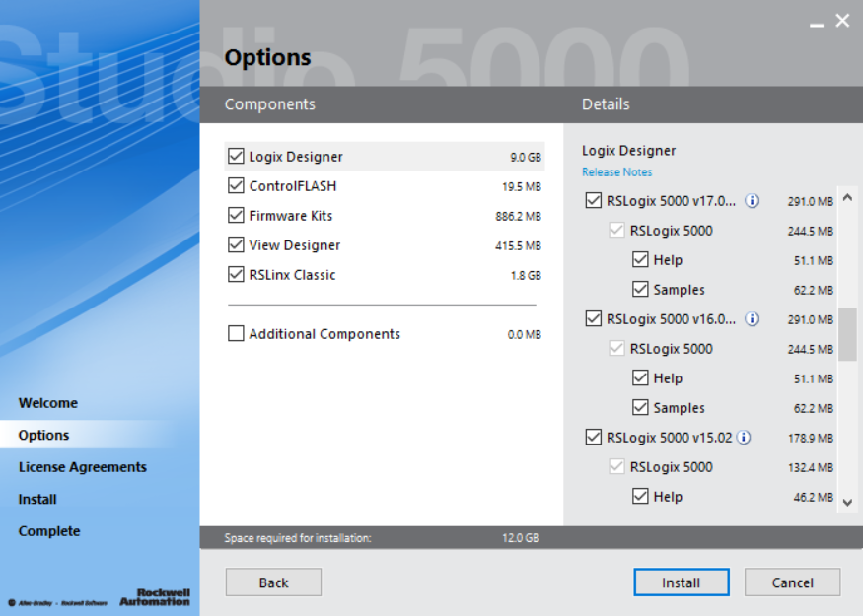Open info icon for RSLogix 5000 v16.0
The height and width of the screenshot is (616, 863).
(752, 319)
